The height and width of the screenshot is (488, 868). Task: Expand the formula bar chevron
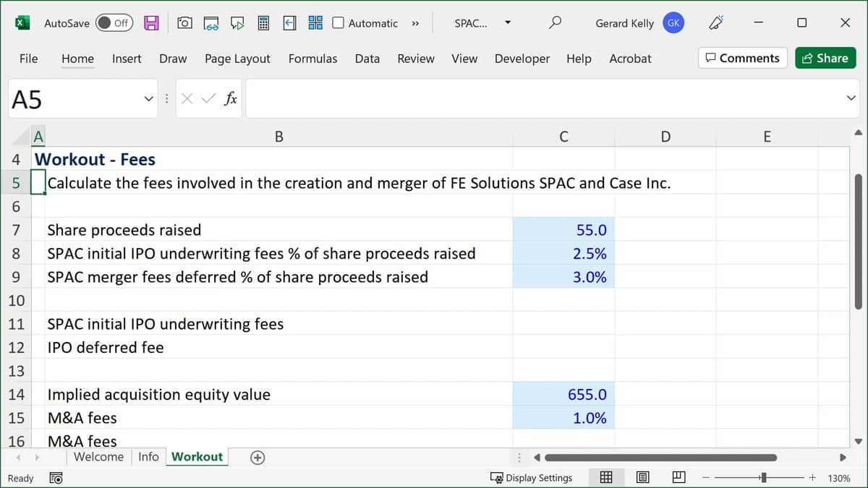click(851, 99)
